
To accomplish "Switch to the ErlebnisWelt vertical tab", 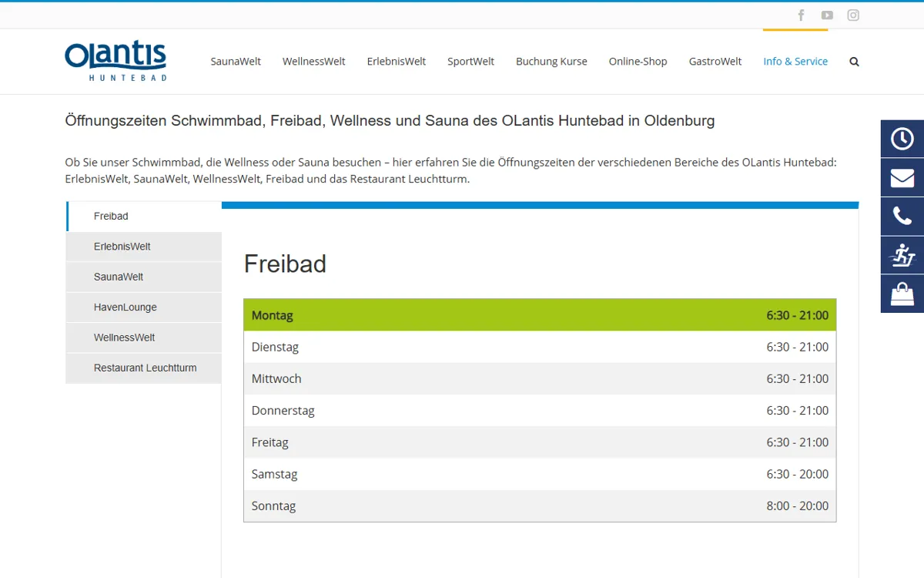I will point(144,247).
